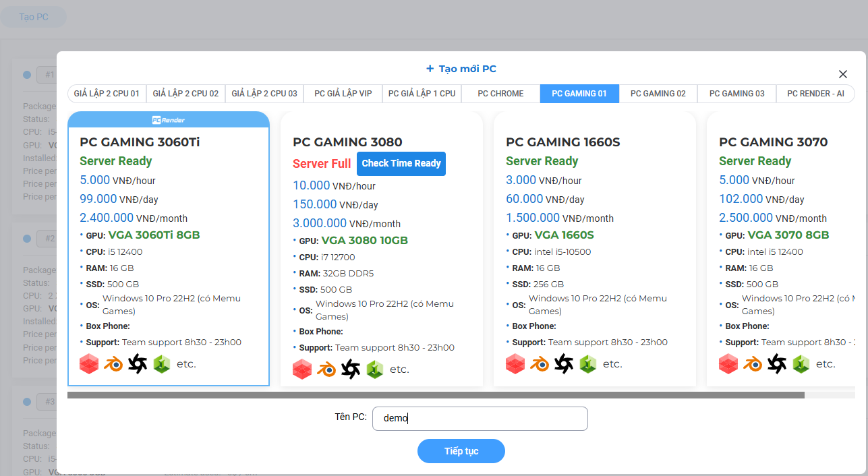Click Redshift icon in PC GAMING 1660S card
The width and height of the screenshot is (868, 476).
tap(515, 364)
